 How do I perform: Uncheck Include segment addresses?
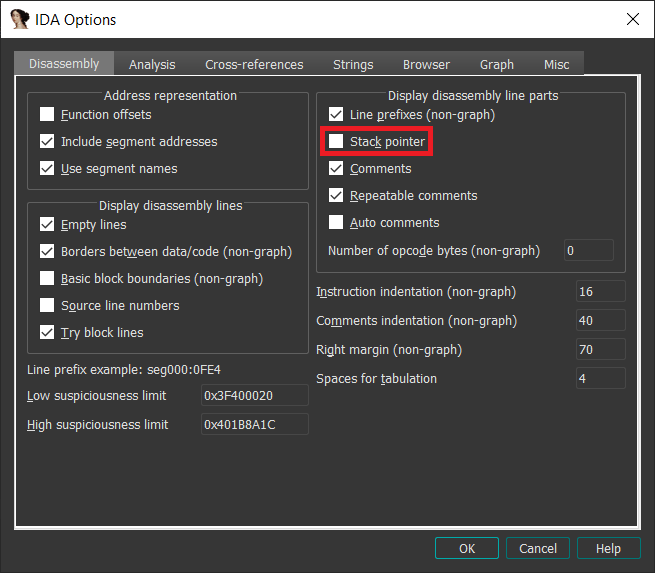(47, 141)
